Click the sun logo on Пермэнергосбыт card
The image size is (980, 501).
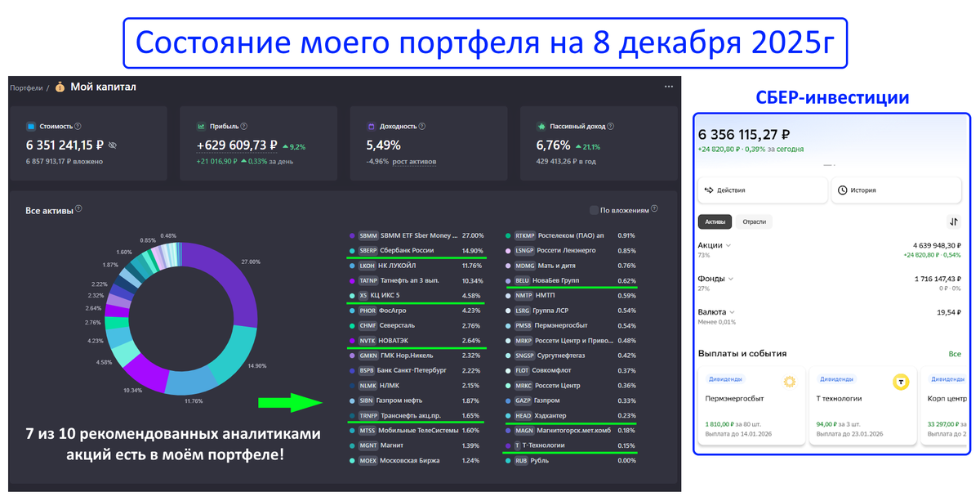click(x=790, y=382)
